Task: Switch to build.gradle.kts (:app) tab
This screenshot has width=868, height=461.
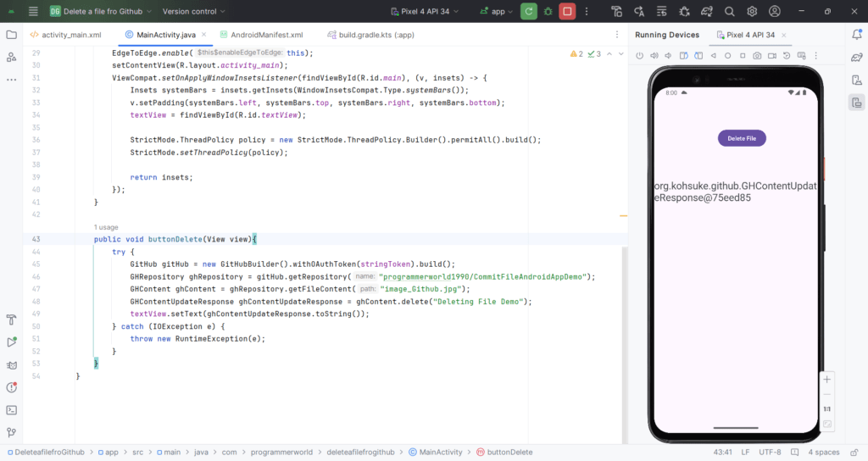Action: point(371,35)
